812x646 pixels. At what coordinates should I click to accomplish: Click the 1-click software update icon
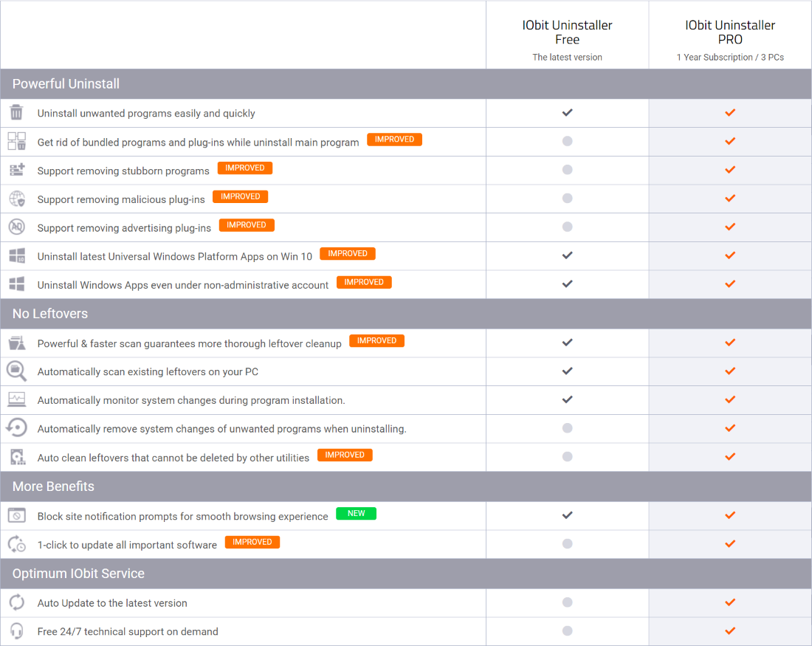click(x=16, y=544)
